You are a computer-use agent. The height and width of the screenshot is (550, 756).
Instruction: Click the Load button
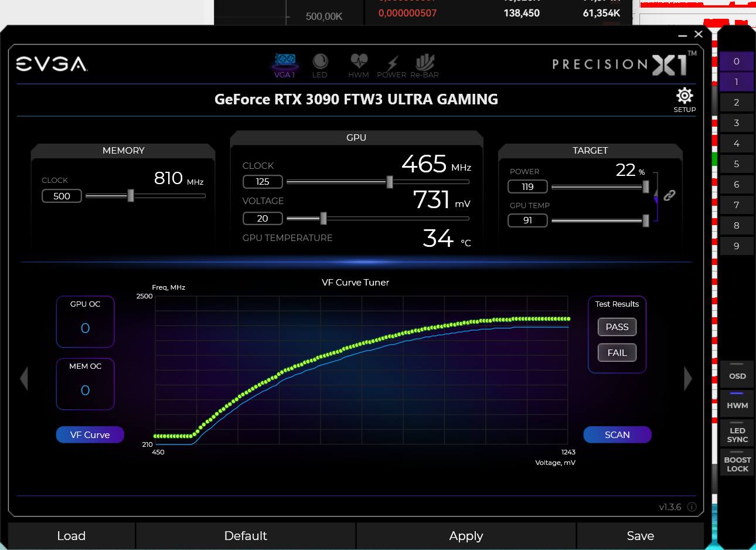click(71, 536)
